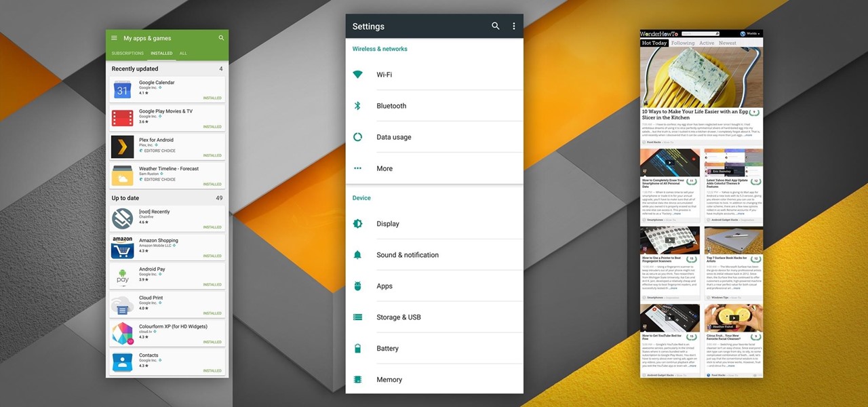
Task: Open the egg slicer article headline
Action: click(695, 115)
